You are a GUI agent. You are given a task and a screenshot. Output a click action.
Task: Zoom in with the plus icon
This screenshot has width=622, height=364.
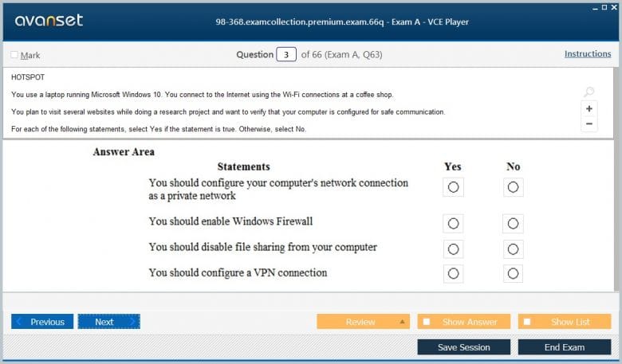pyautogui.click(x=589, y=108)
